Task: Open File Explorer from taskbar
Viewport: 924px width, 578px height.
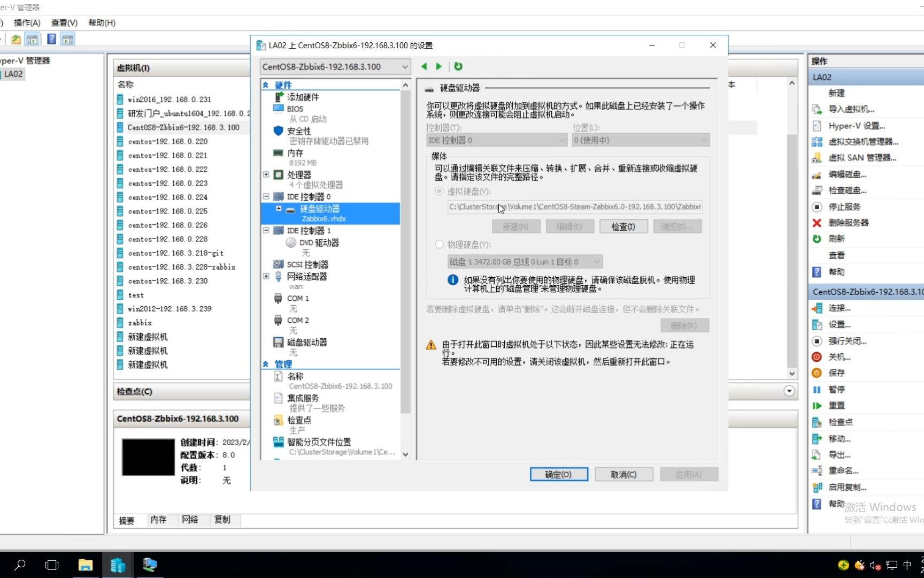Action: point(86,565)
